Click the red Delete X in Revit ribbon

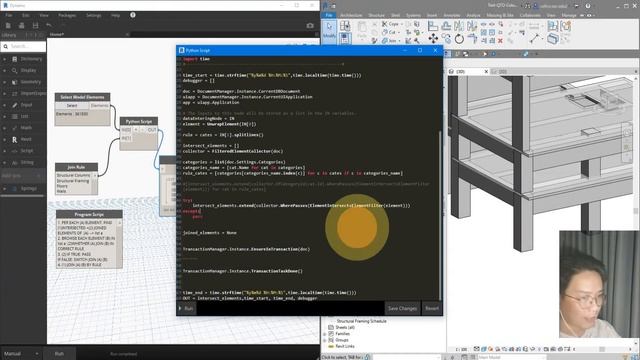[x=500, y=40]
